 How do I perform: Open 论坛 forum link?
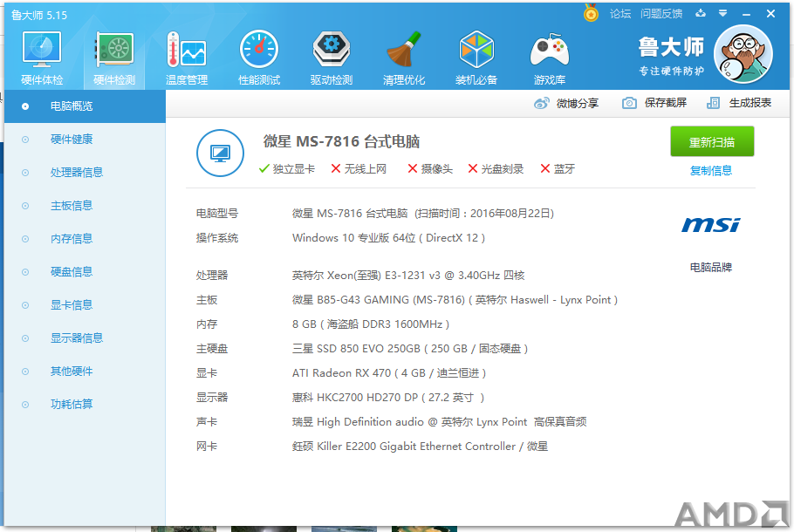619,14
